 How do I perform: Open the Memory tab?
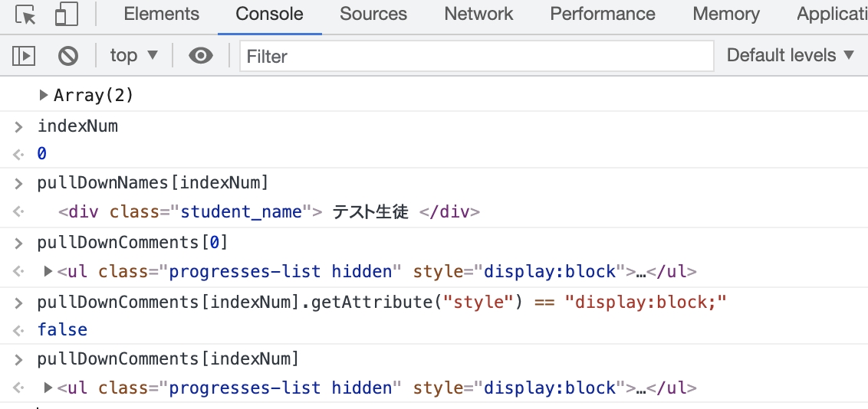click(725, 15)
